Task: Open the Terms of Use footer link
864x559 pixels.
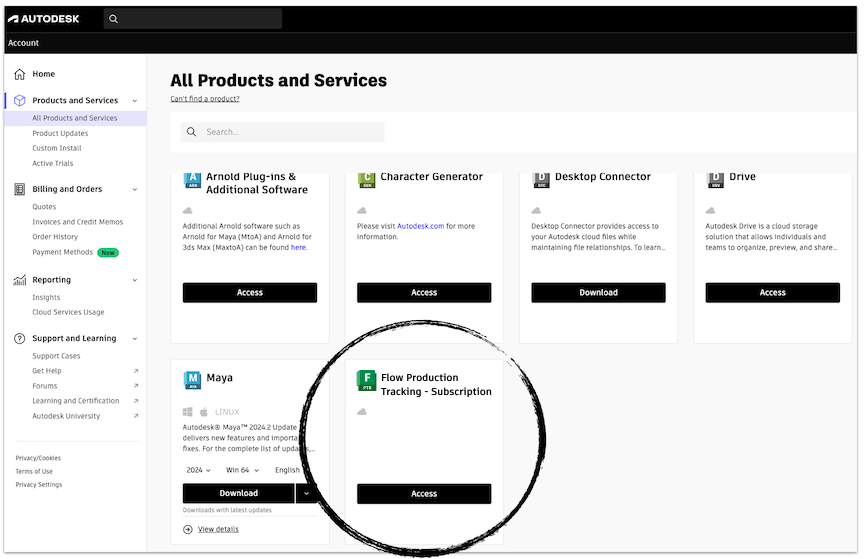Action: click(34, 471)
